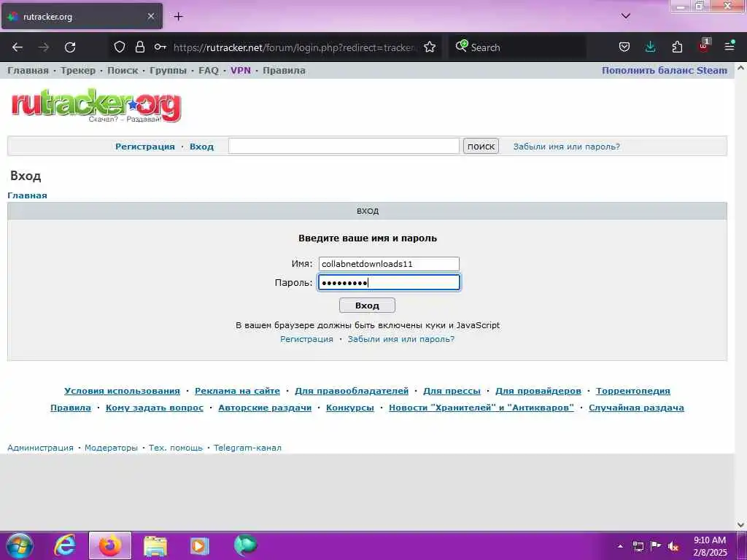Click Регистрация link below the login form
The width and height of the screenshot is (747, 560).
[306, 339]
